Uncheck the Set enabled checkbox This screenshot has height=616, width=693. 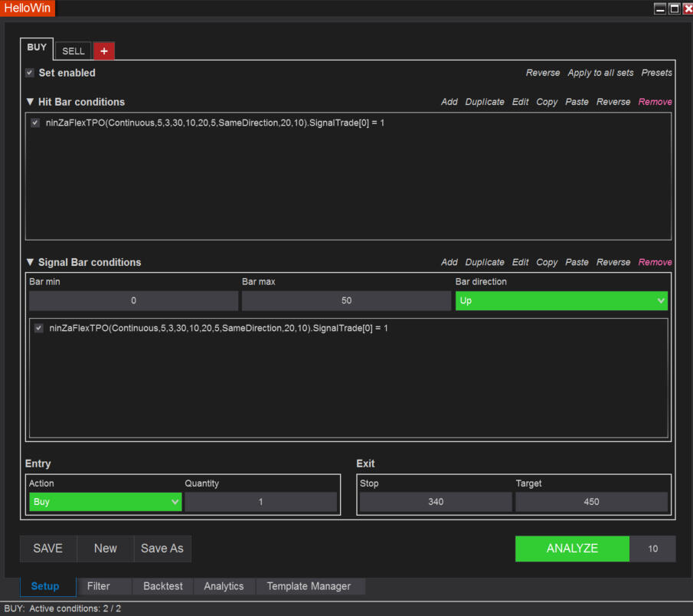(x=30, y=73)
